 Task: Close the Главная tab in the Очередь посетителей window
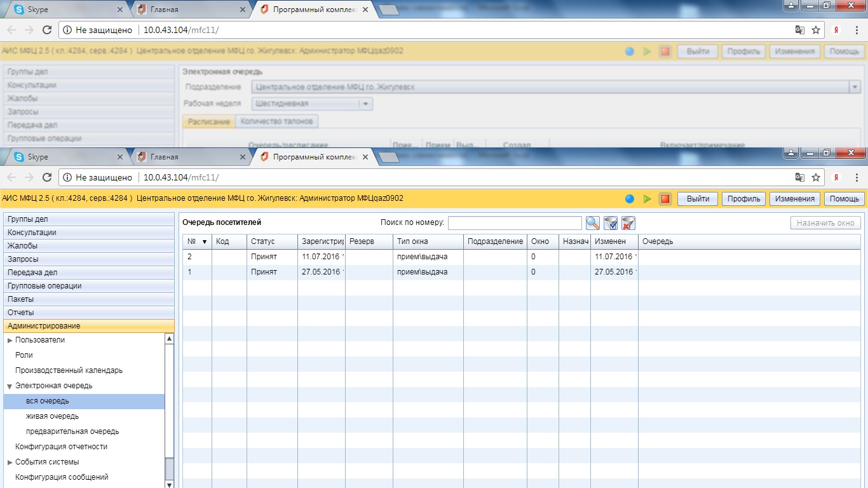tap(242, 157)
